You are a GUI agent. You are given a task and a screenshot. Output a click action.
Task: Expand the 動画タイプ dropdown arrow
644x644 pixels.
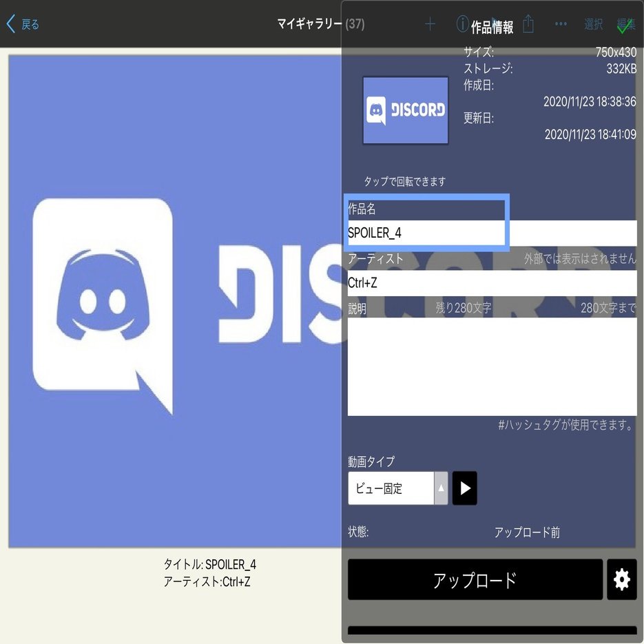click(439, 487)
